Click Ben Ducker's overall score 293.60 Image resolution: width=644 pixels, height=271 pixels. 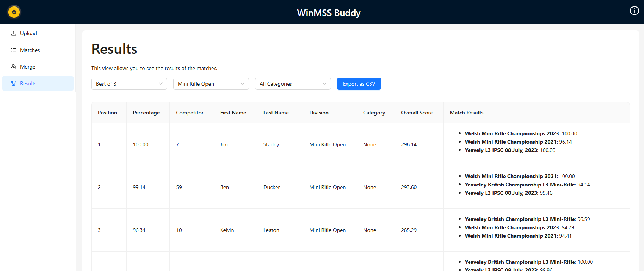409,187
